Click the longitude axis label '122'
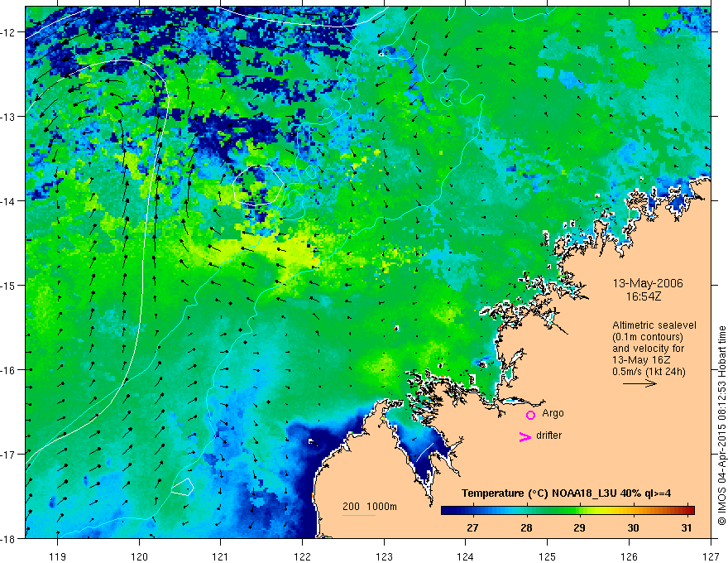The height and width of the screenshot is (563, 728). pos(302,556)
